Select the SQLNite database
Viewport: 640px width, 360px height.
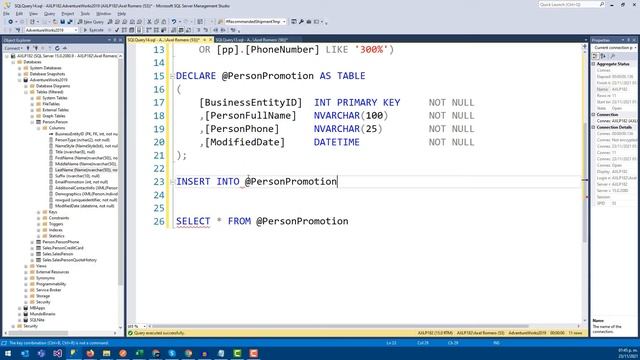37,320
